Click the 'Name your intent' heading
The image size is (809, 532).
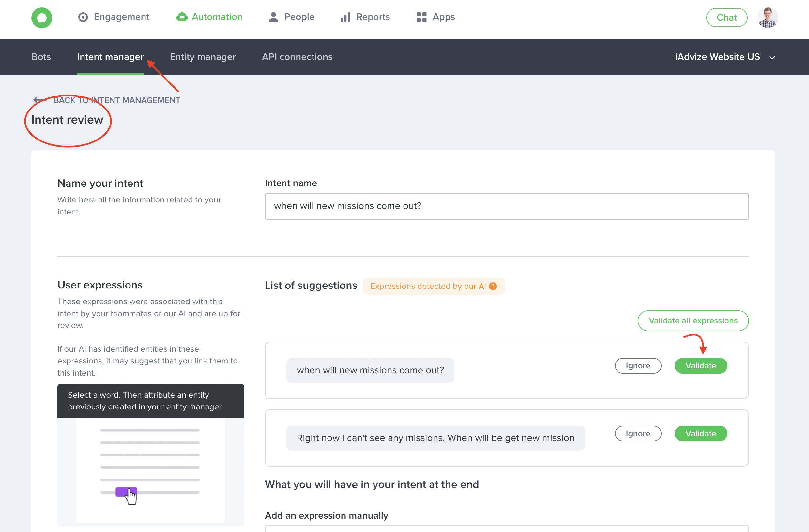coord(100,183)
